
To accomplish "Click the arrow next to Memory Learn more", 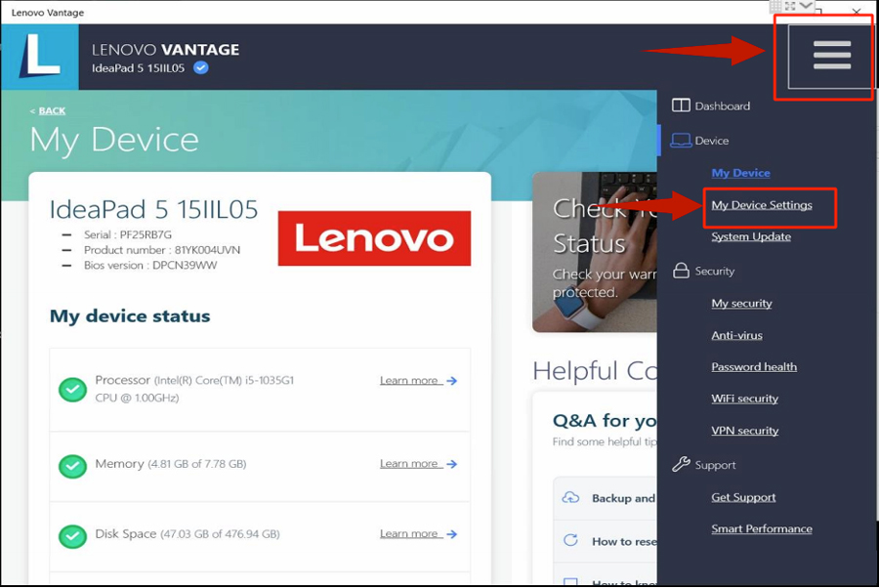I will [x=452, y=464].
